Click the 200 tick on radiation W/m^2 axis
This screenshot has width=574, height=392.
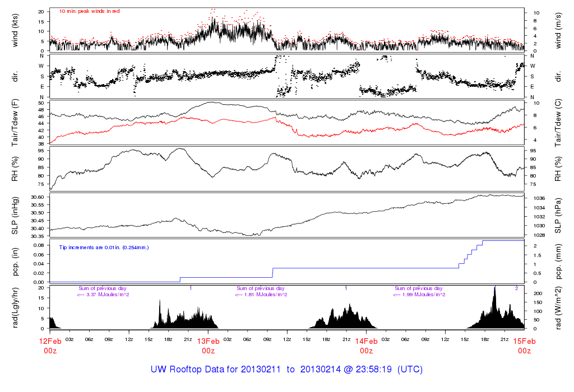coord(538,293)
